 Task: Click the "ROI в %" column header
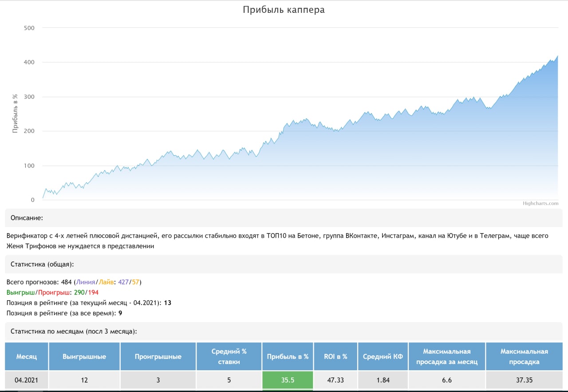click(x=335, y=357)
